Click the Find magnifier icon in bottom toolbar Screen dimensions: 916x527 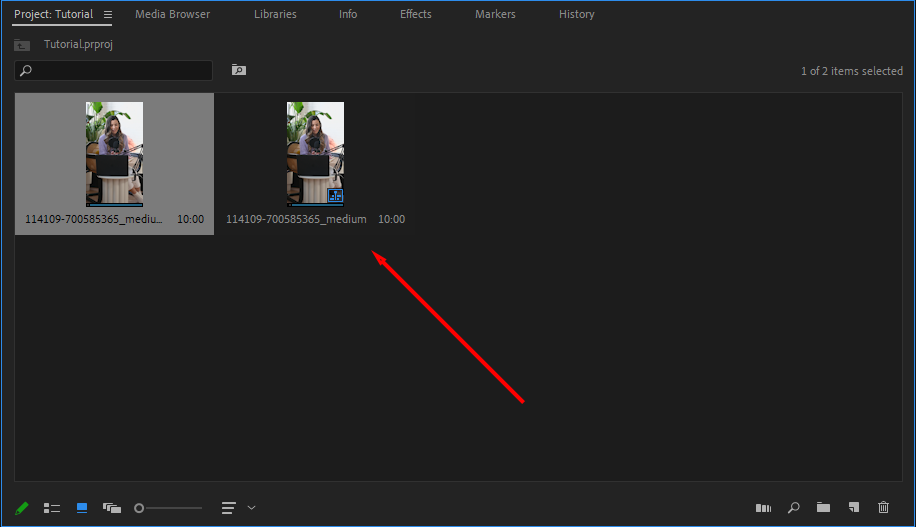click(793, 508)
